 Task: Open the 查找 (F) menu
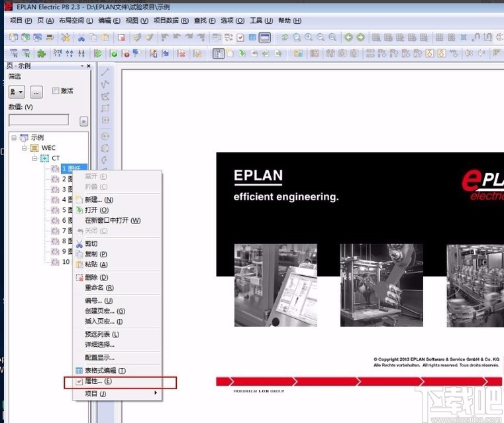click(x=205, y=21)
